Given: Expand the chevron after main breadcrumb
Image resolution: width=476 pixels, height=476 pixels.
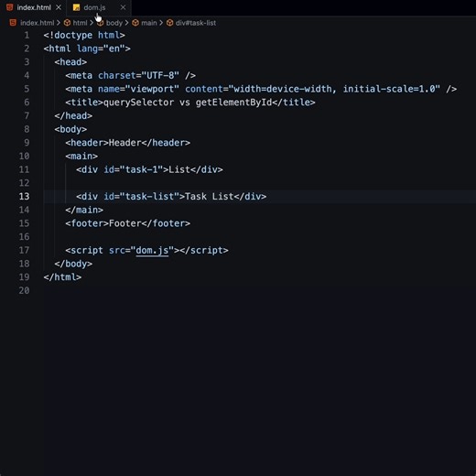Looking at the screenshot, I should (x=161, y=23).
